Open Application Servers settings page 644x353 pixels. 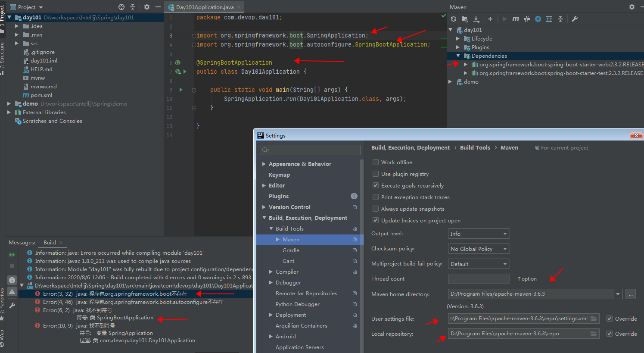click(x=300, y=347)
